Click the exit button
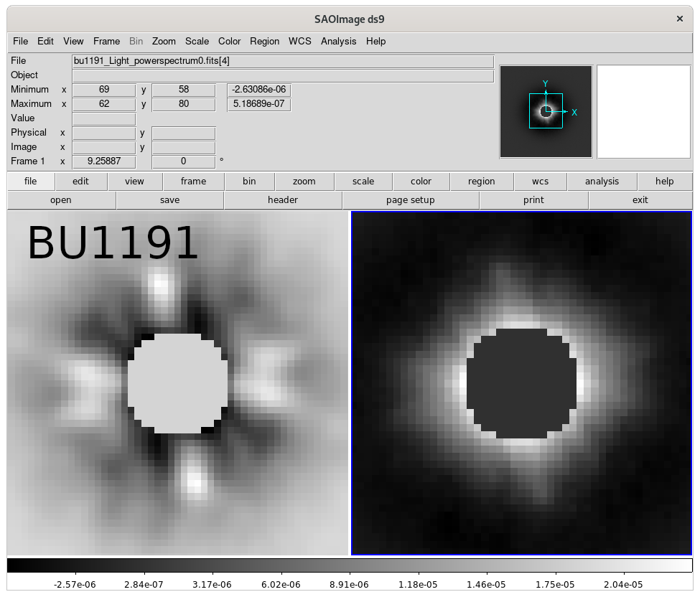This screenshot has width=700, height=597. tap(639, 199)
